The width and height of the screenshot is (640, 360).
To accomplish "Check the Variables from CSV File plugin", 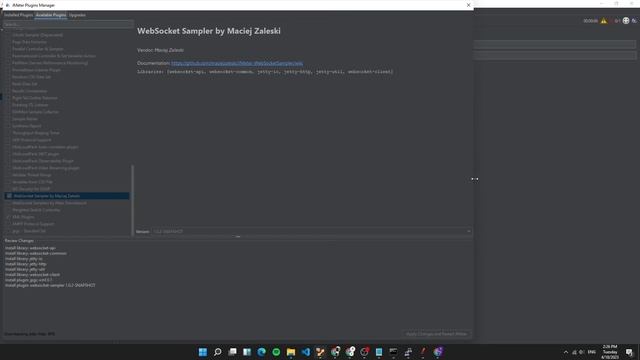I will click(8, 182).
